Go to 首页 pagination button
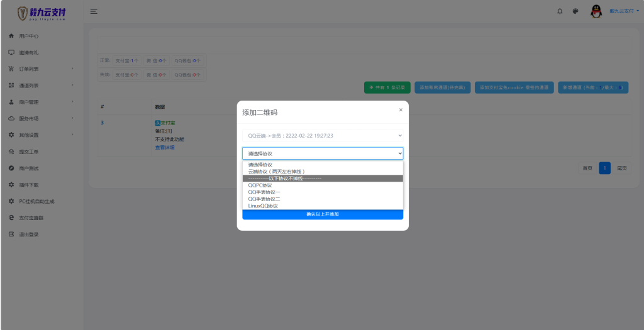644x330 pixels. click(x=588, y=168)
